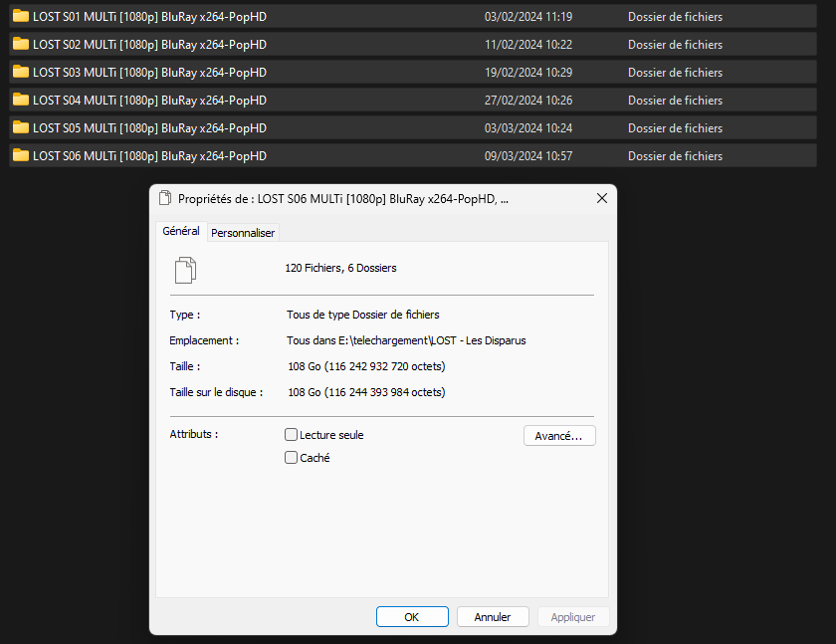Click the multiple-files icon in properties dialog
Screen dimensions: 836x644
185,270
